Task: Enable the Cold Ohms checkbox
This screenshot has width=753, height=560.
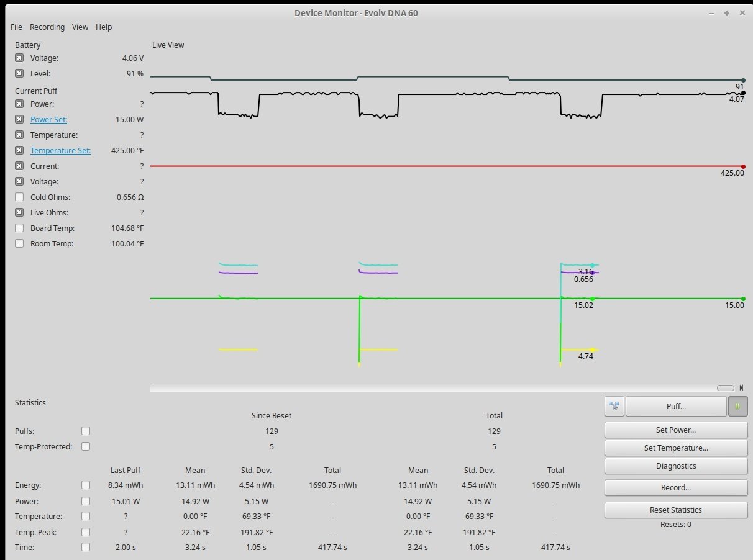Action: [x=19, y=197]
